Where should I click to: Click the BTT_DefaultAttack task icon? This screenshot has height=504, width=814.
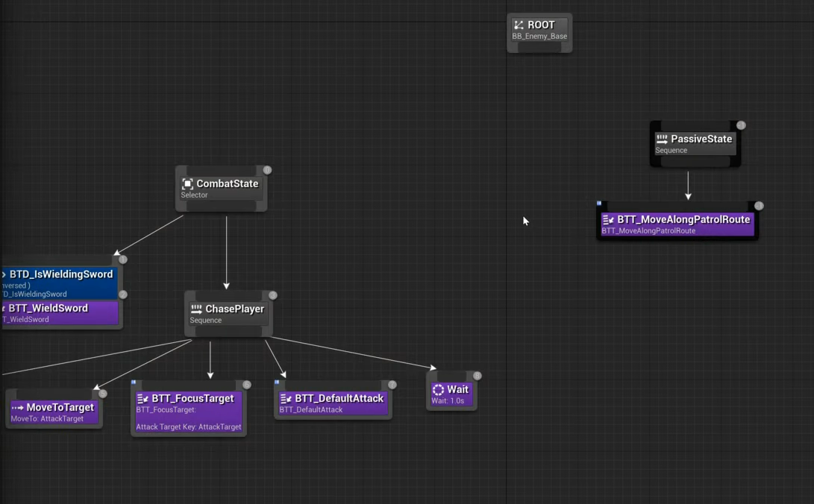[x=286, y=399]
